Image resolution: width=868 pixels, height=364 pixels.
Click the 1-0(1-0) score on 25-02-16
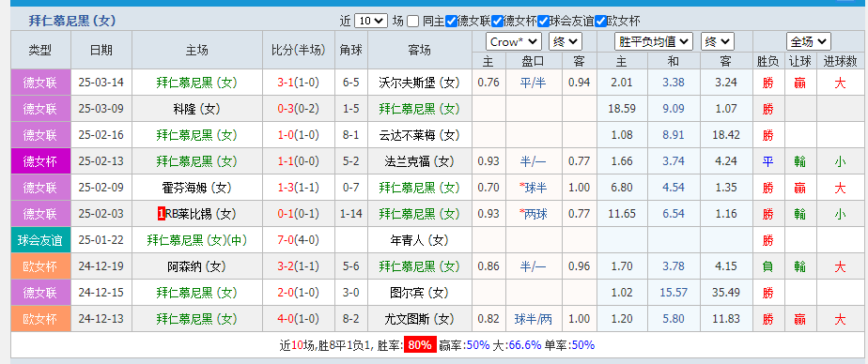(299, 135)
